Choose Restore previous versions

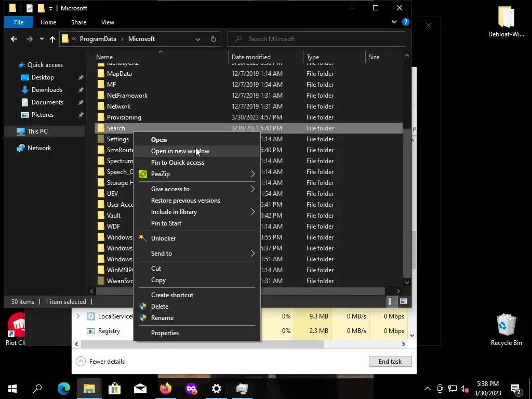[x=197, y=201]
